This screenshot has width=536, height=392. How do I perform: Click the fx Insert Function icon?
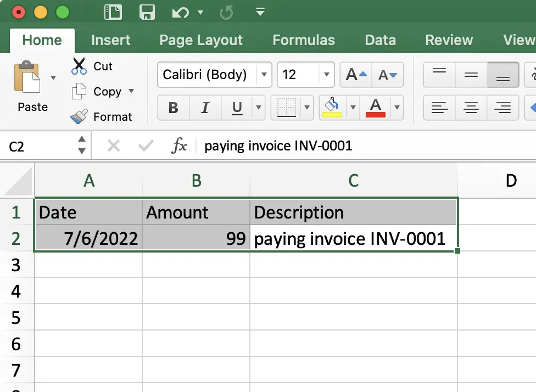click(180, 146)
